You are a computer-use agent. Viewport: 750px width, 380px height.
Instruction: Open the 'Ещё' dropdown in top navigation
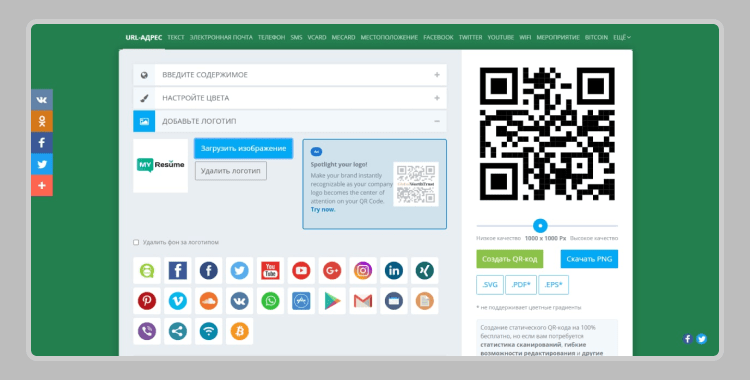[622, 37]
